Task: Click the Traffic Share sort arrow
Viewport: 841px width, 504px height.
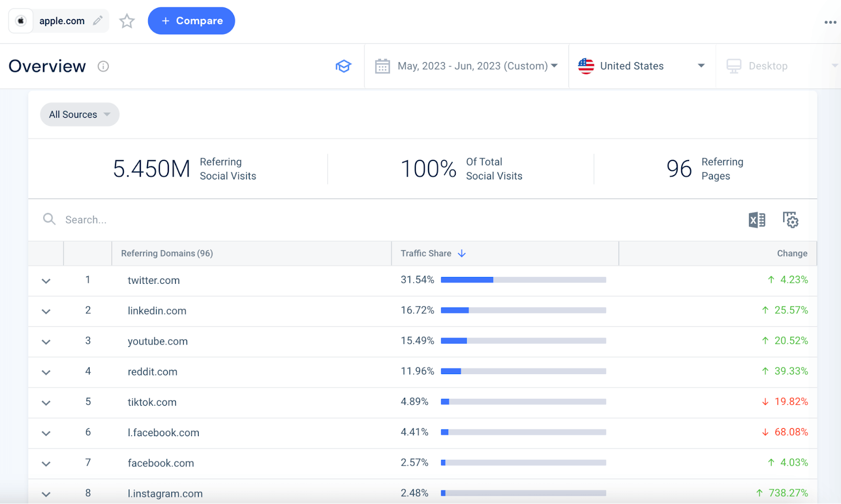Action: click(x=461, y=253)
